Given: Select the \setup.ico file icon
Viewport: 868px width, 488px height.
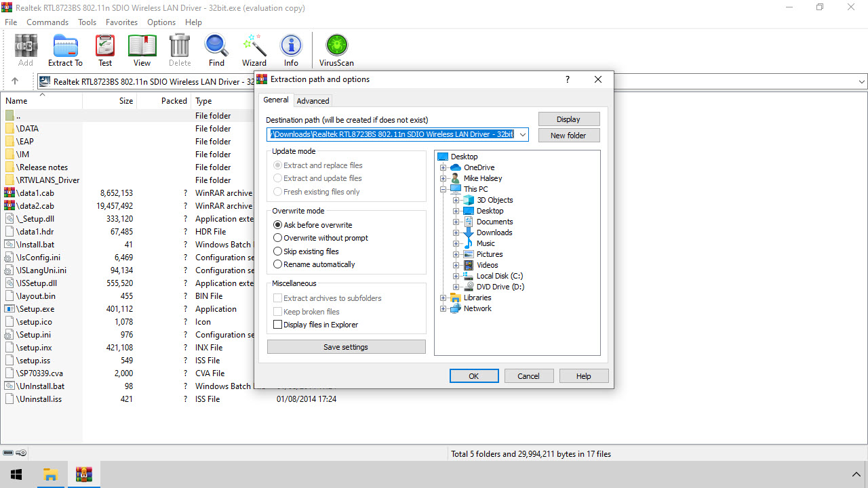Looking at the screenshot, I should (9, 321).
